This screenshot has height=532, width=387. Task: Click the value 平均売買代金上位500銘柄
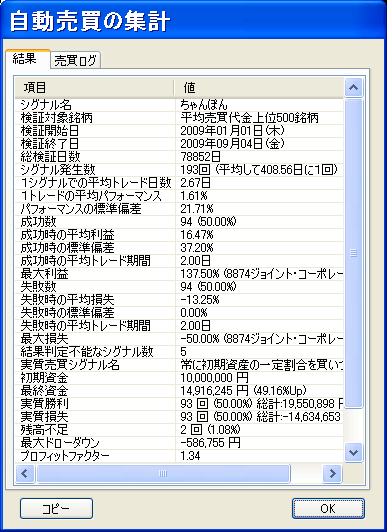249,118
